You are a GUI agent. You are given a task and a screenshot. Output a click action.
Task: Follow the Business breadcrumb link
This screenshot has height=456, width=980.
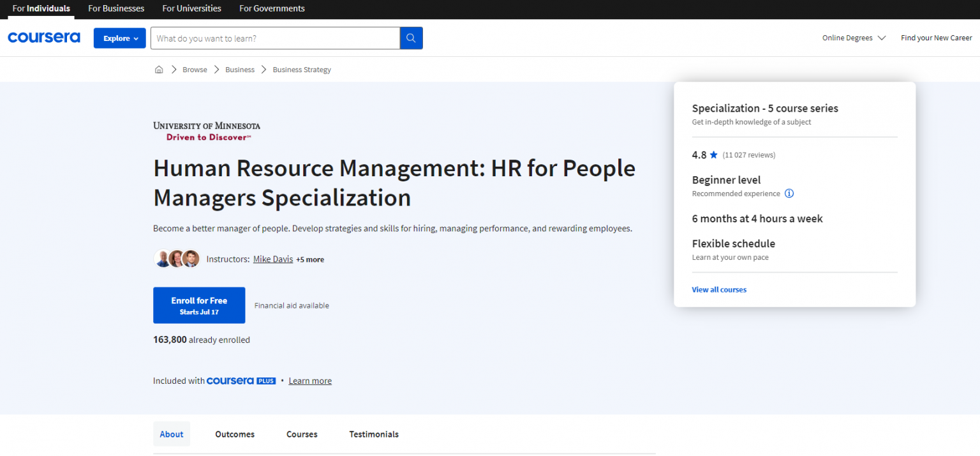pyautogui.click(x=239, y=69)
